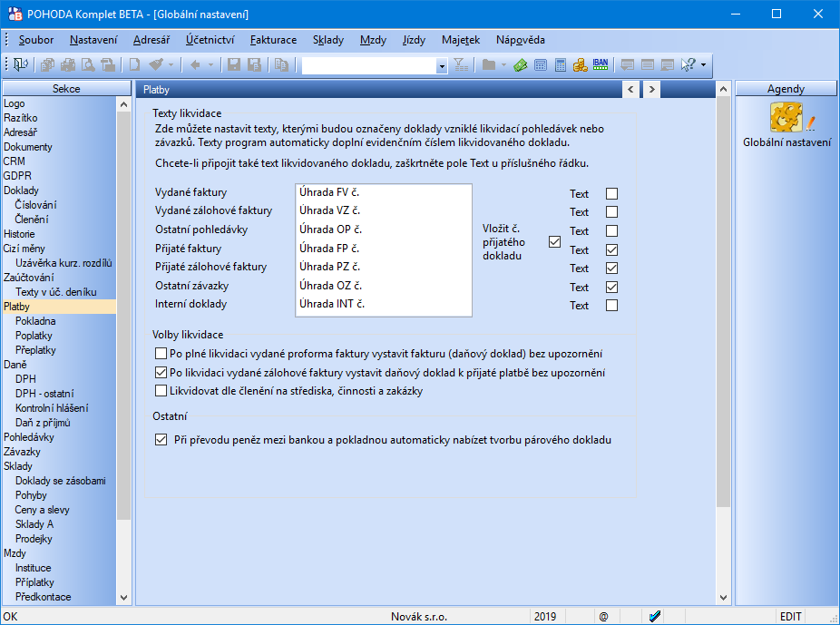Uncheck Po likvidaci vydané zálohové faktury option
Viewport: 840px width, 625px height.
click(161, 372)
